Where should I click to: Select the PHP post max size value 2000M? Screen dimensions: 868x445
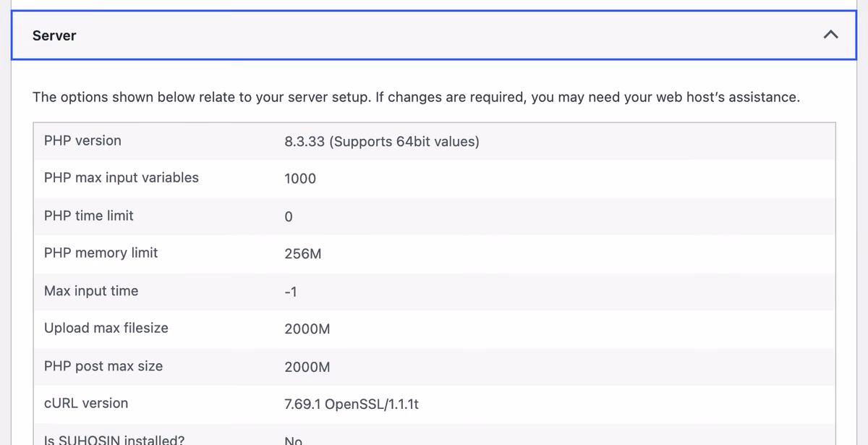point(307,368)
